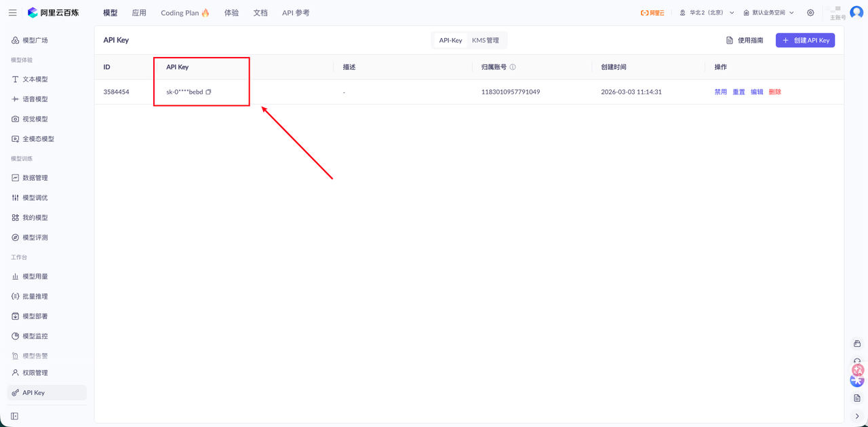Open the Coding Plan tab
This screenshot has width=868, height=427.
185,13
